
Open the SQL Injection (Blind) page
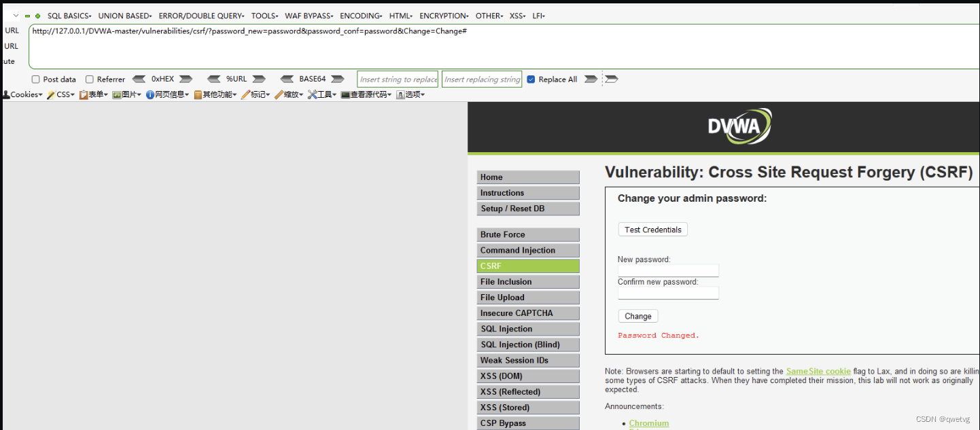pos(528,344)
